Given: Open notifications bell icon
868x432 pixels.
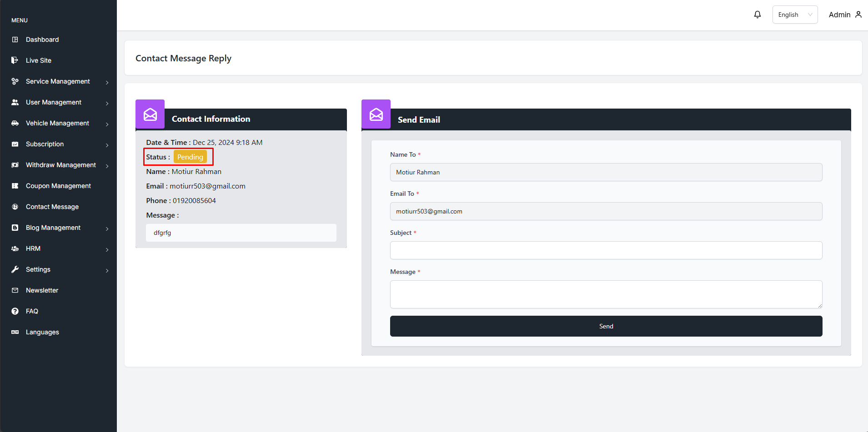Looking at the screenshot, I should 758,15.
